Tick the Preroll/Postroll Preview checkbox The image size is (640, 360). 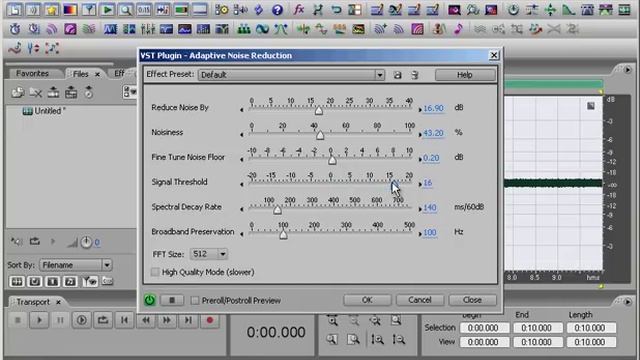pos(195,300)
